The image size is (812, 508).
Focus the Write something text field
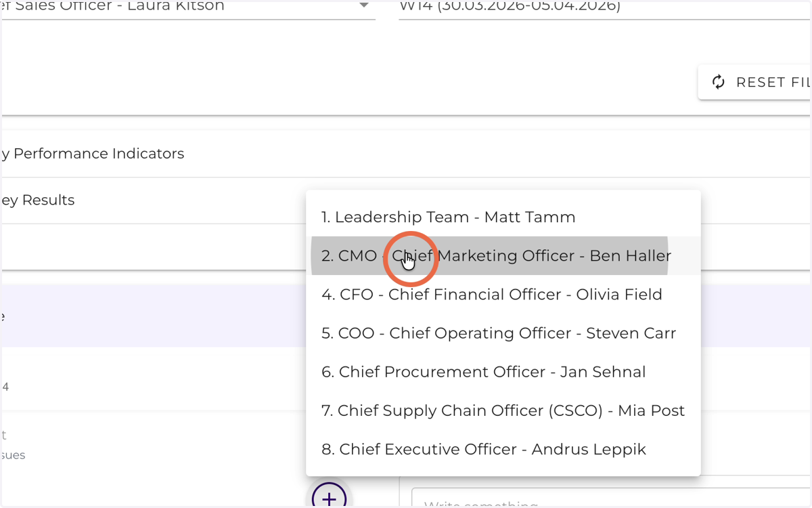(x=611, y=498)
